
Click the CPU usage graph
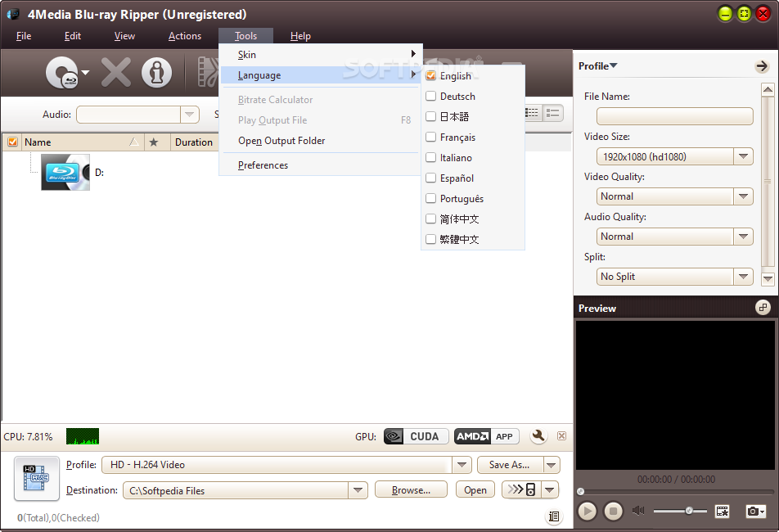click(x=83, y=436)
